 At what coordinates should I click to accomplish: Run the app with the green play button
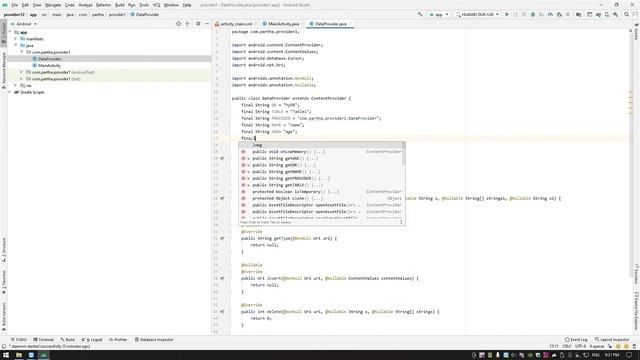(507, 14)
